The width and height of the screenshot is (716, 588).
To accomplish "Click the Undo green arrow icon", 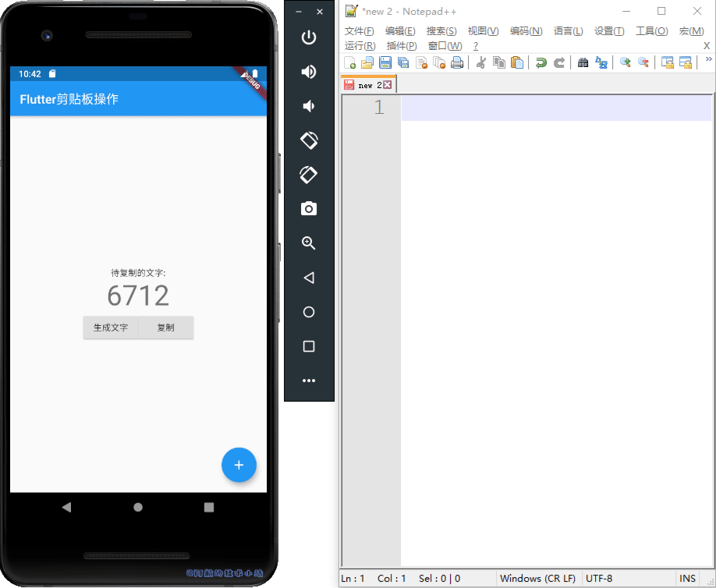I will click(x=541, y=63).
